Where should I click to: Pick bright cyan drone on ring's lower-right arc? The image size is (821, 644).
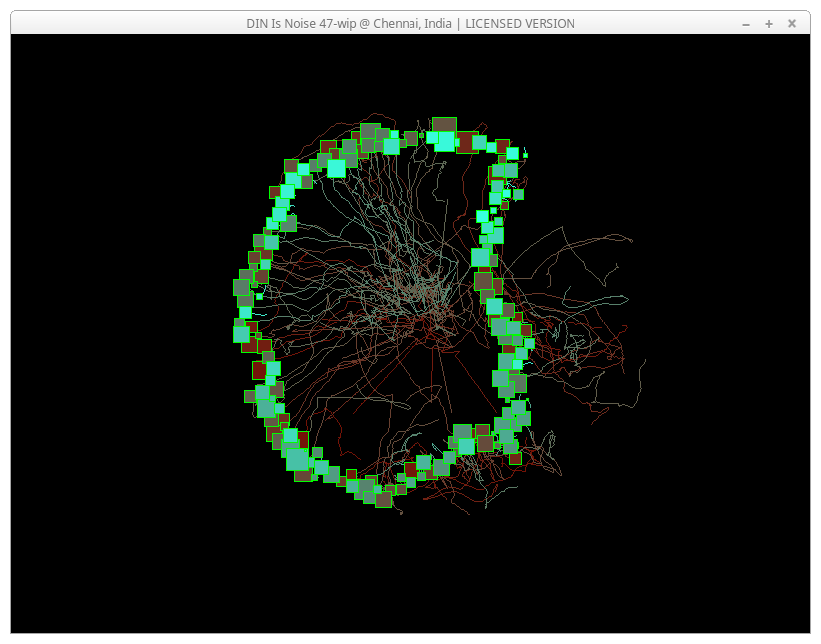[x=466, y=446]
